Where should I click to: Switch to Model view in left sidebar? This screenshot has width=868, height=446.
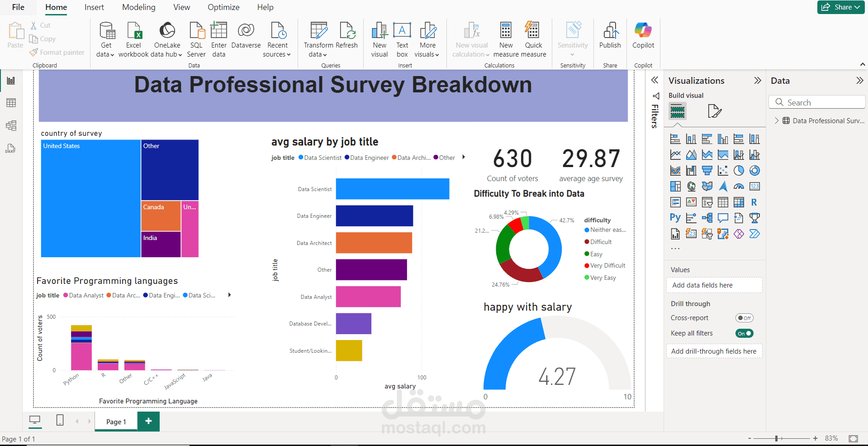(x=11, y=125)
